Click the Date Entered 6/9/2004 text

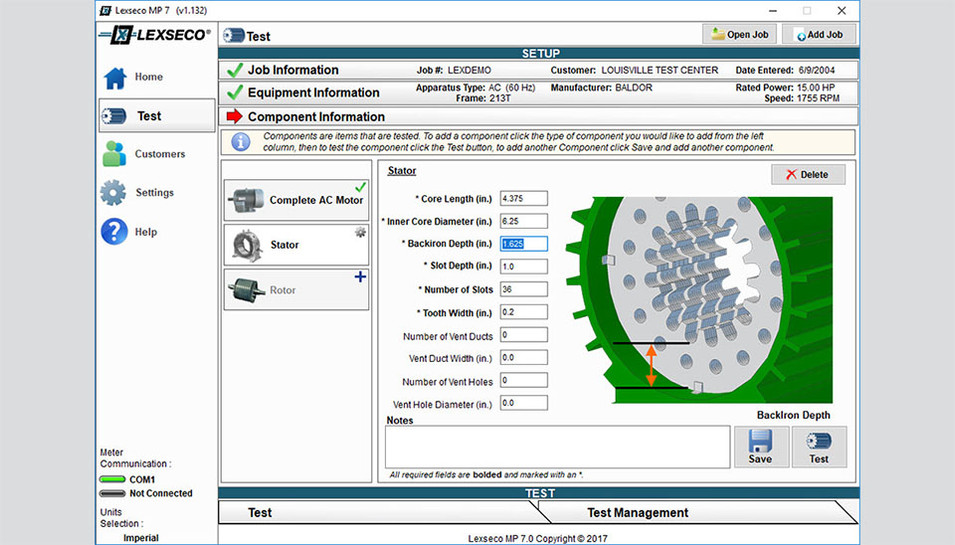point(785,70)
